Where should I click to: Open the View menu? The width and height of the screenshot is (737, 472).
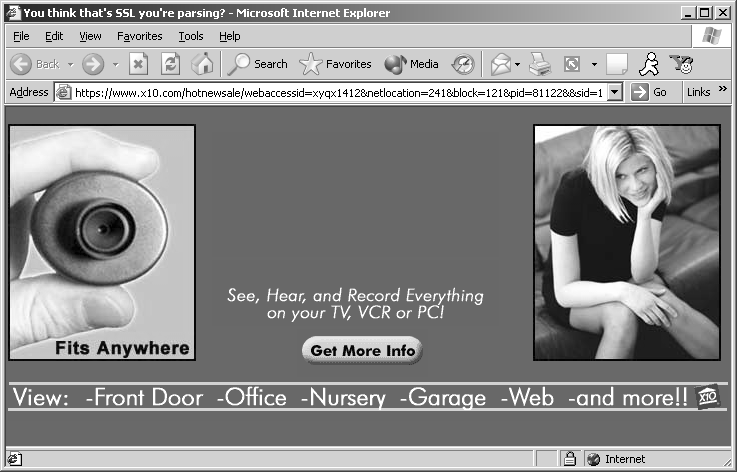(90, 36)
